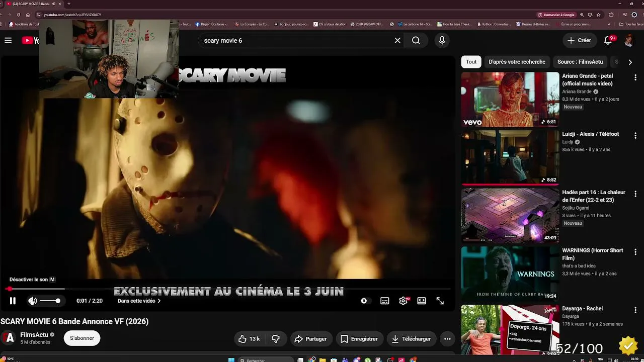Open the Dayarga - Rachel thumbnail
The image size is (644, 362).
pyautogui.click(x=510, y=330)
